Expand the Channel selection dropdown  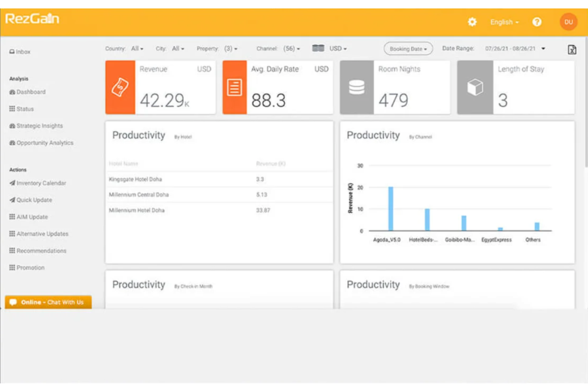pos(290,48)
